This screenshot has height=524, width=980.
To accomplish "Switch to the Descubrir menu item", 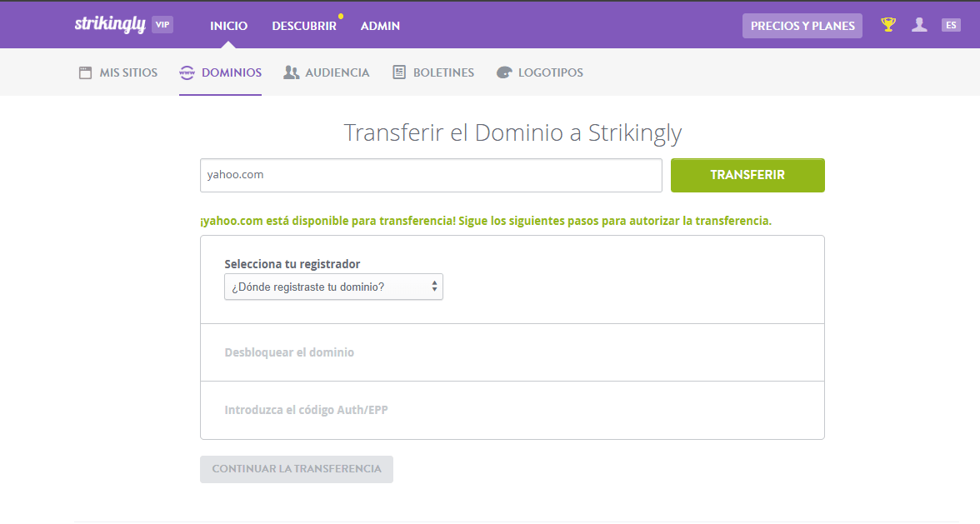I will point(304,25).
